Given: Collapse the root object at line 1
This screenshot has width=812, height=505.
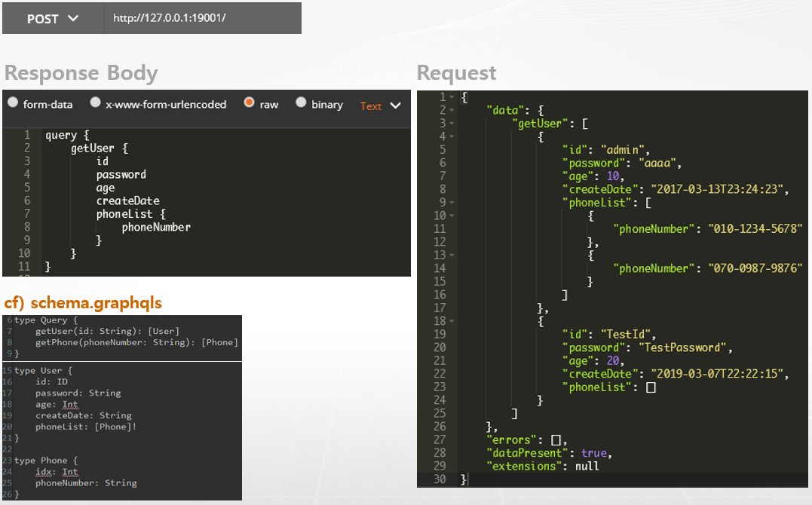Looking at the screenshot, I should [452, 97].
